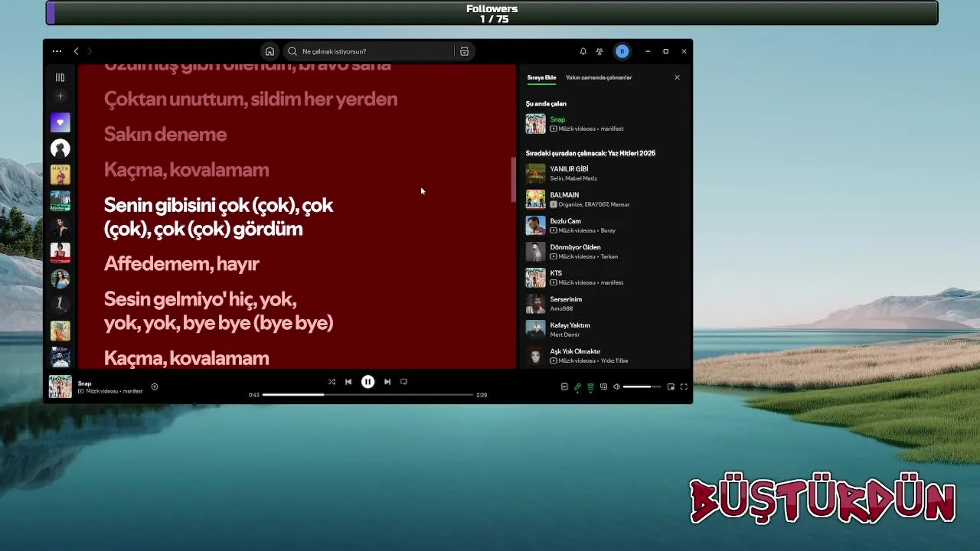Switch to 'Yakın zamanda çalınanlar' tab
The height and width of the screenshot is (551, 980).
599,77
